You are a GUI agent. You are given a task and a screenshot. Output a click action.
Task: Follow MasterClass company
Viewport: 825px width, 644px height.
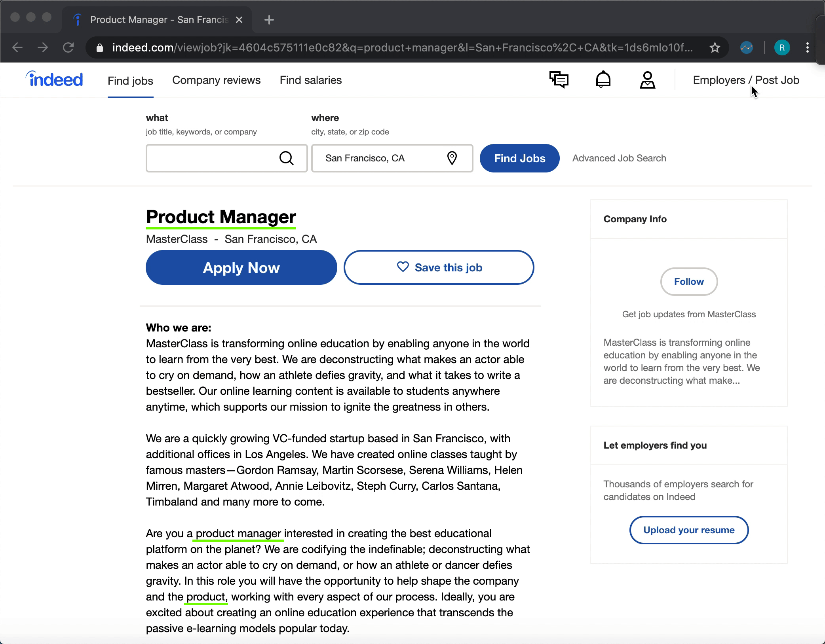point(689,282)
